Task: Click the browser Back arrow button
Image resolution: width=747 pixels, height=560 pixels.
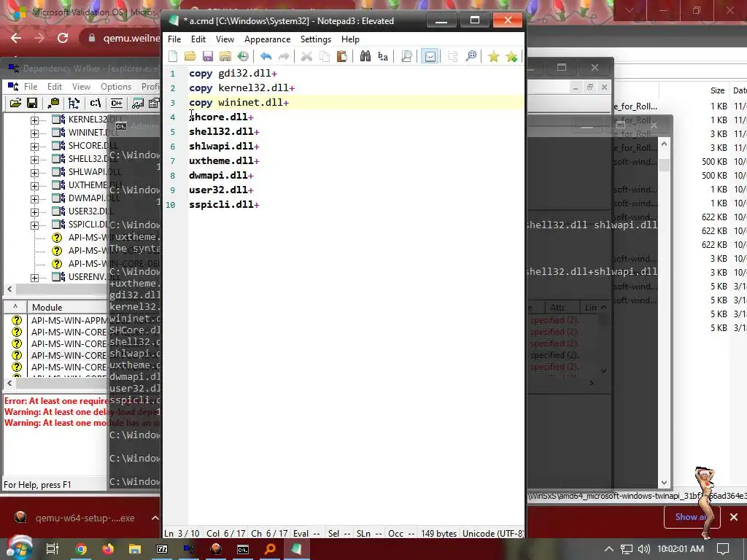Action: [x=16, y=38]
